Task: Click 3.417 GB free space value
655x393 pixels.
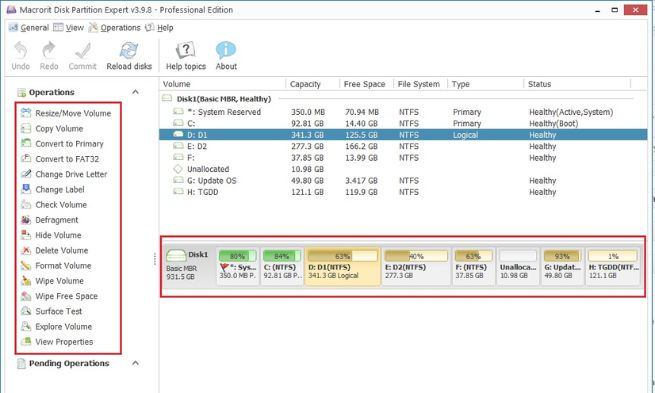Action: [361, 180]
